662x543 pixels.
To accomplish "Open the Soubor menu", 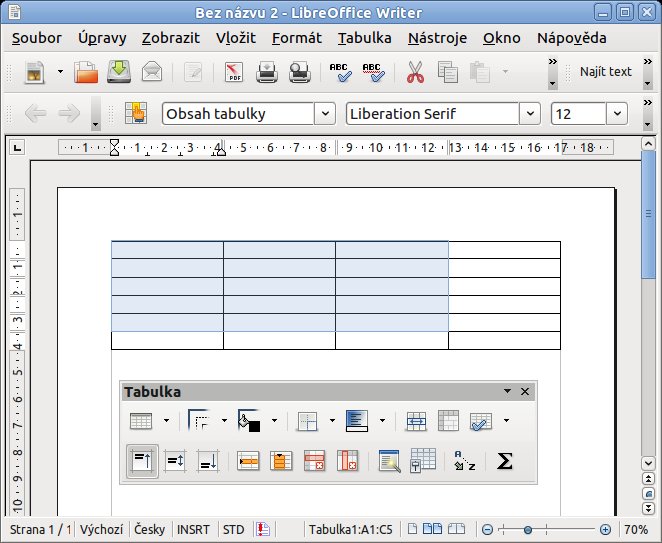I will (37, 38).
